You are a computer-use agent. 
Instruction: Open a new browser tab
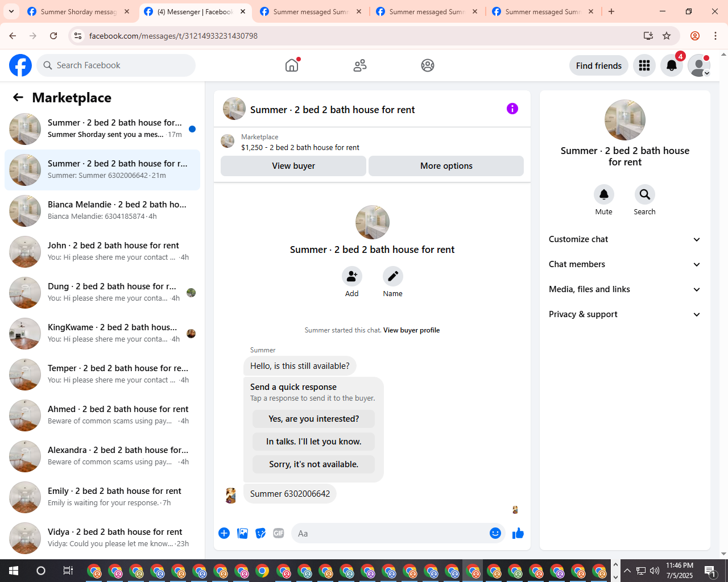(x=611, y=11)
